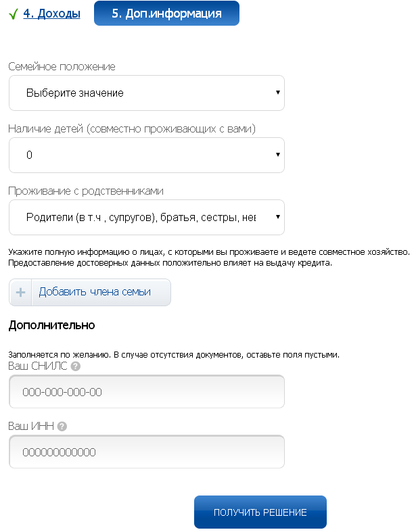Click the arrow on the Выберите значение select
This screenshot has height=532, width=414.
[x=278, y=93]
